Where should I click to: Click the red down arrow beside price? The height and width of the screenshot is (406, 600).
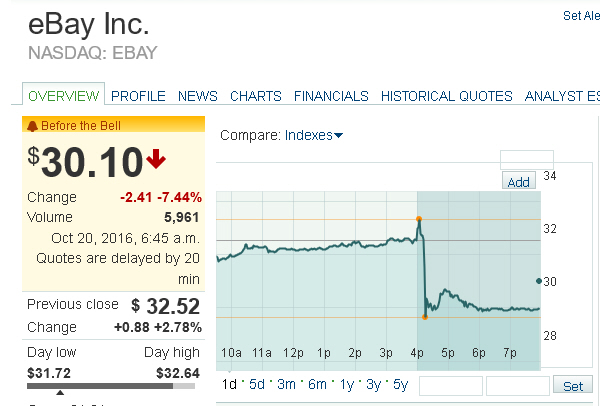point(156,158)
